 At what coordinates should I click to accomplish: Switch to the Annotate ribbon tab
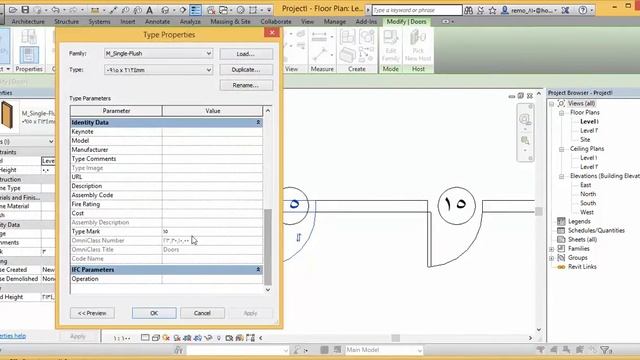158,22
